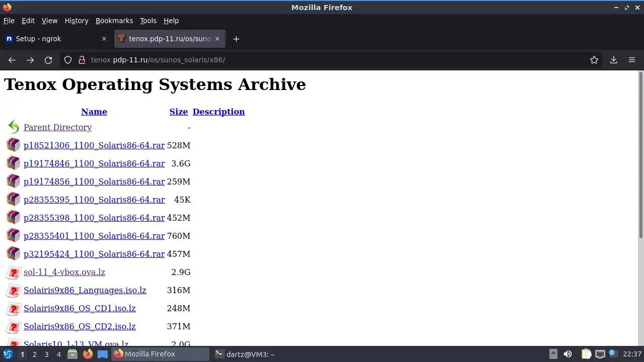Download p28355398_1100_Solaris86-64.rar

94,218
